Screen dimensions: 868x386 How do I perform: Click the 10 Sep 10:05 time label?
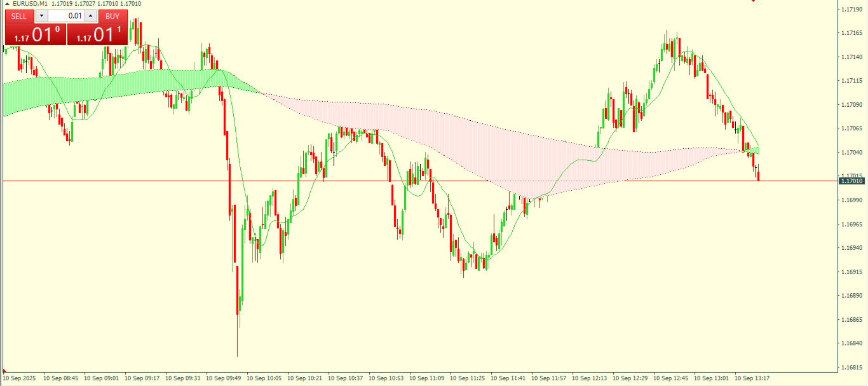[x=264, y=378]
